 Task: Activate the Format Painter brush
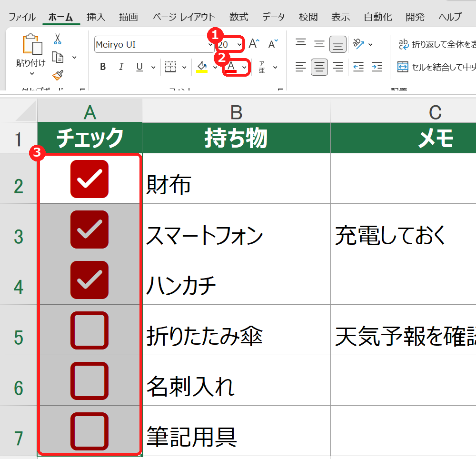pos(58,75)
